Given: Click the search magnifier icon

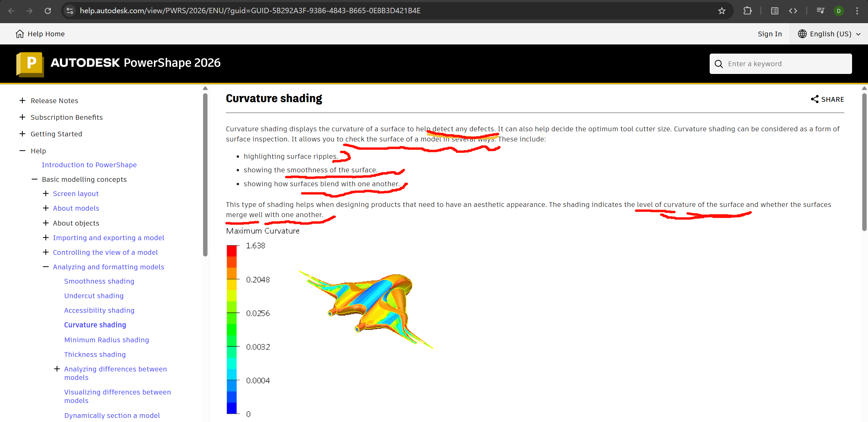Looking at the screenshot, I should (718, 64).
